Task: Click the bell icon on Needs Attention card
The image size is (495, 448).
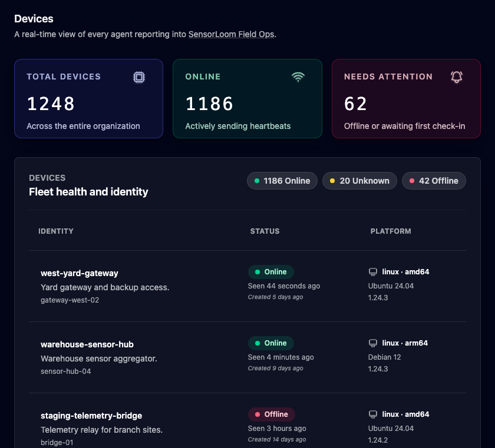Action: [456, 77]
